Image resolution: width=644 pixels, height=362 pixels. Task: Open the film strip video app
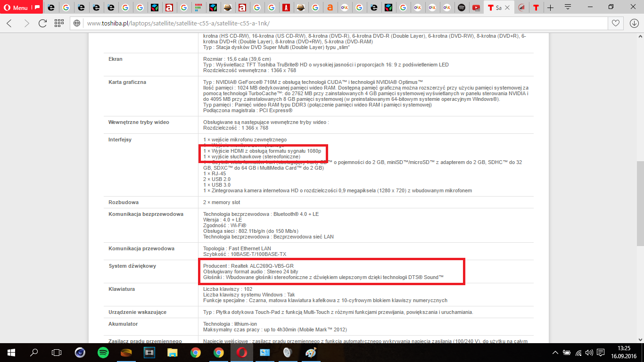pyautogui.click(x=149, y=352)
